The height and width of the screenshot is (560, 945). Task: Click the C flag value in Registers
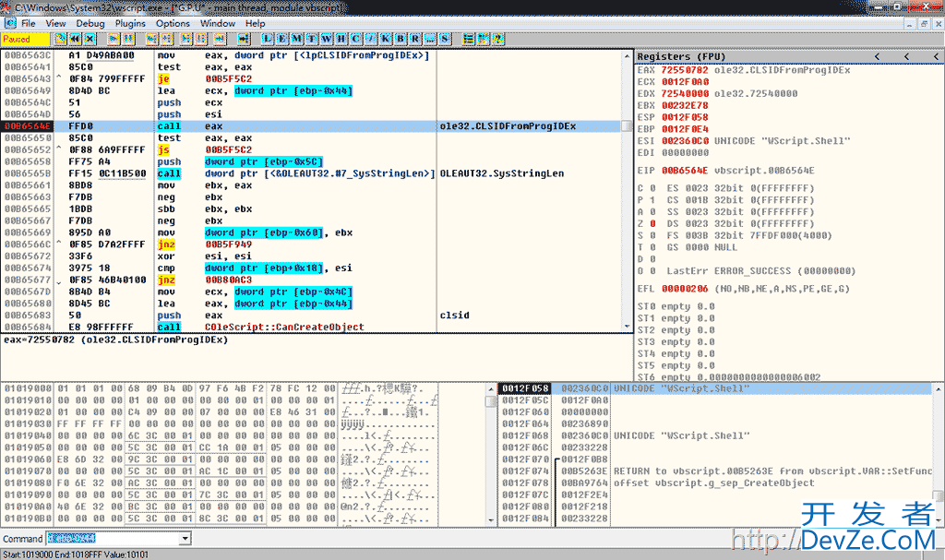pyautogui.click(x=652, y=188)
